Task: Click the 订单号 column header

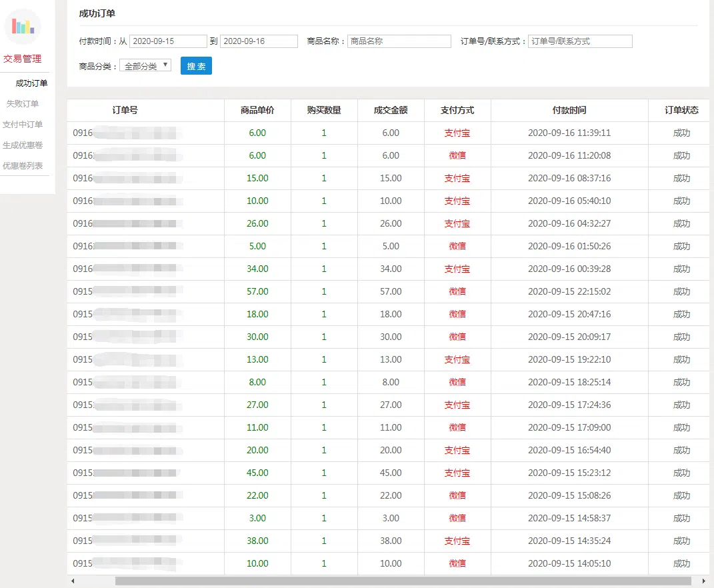Action: [x=125, y=111]
